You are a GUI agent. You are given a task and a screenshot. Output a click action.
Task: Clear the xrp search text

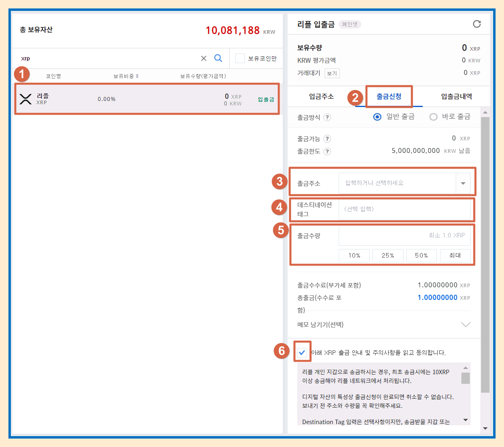[204, 58]
